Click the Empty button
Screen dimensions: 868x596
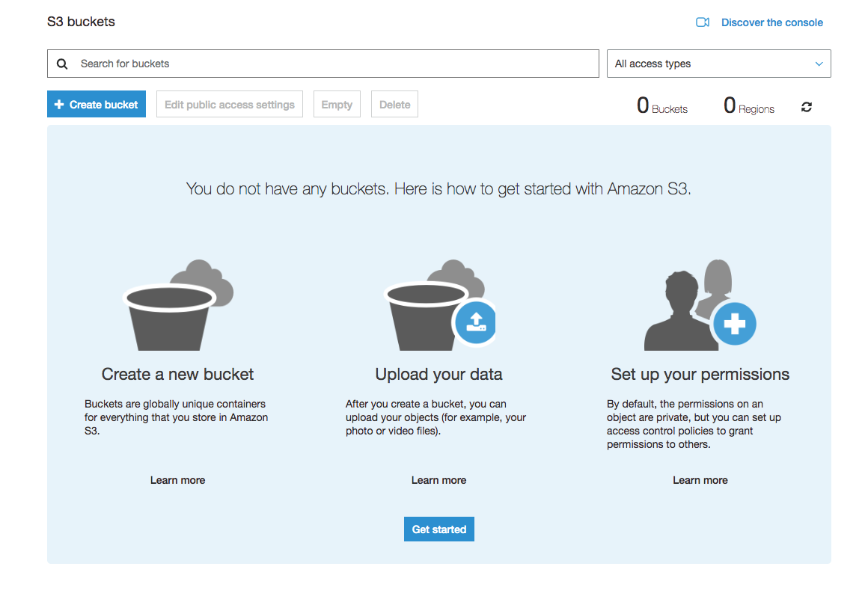click(x=337, y=105)
